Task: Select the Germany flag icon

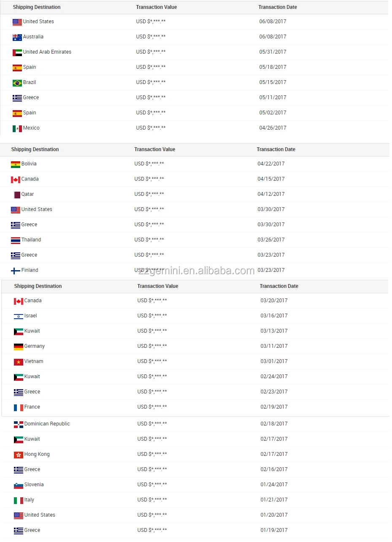Action: click(19, 347)
